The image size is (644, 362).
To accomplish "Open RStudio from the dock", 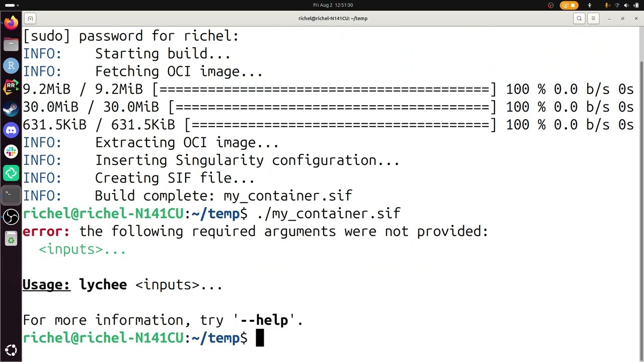I will tap(11, 65).
